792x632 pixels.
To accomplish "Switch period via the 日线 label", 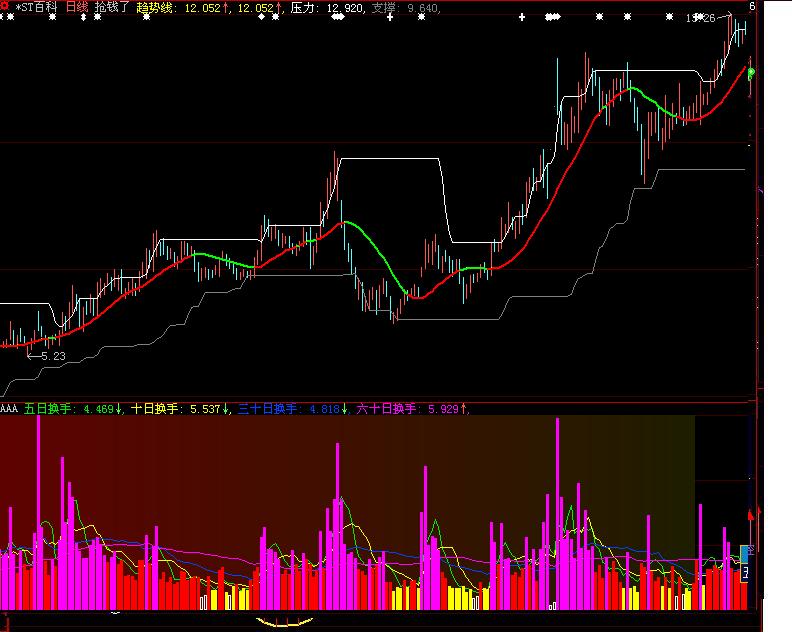I will click(x=77, y=8).
